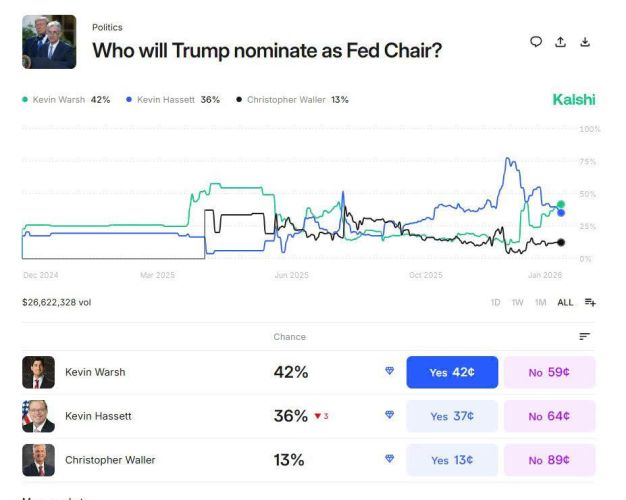626x500 pixels.
Task: Toggle Kevin Warsh legend series
Action: click(66, 100)
